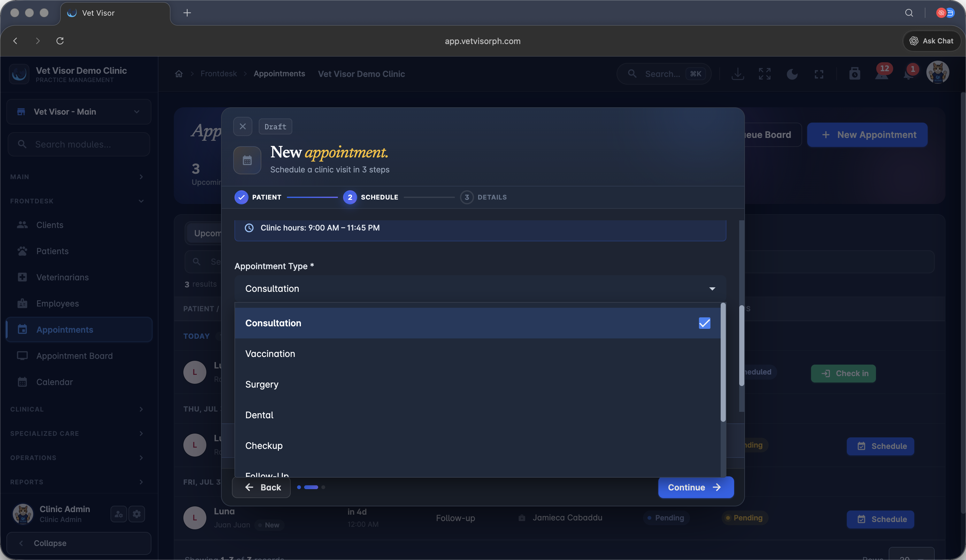
Task: Click Frontdesk breadcrumb link
Action: point(218,74)
